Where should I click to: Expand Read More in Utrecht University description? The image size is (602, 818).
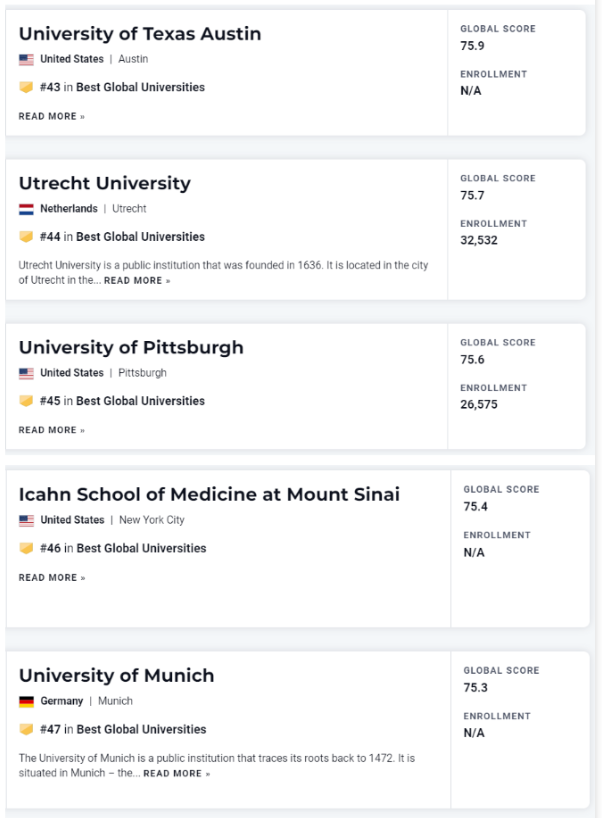(x=137, y=281)
